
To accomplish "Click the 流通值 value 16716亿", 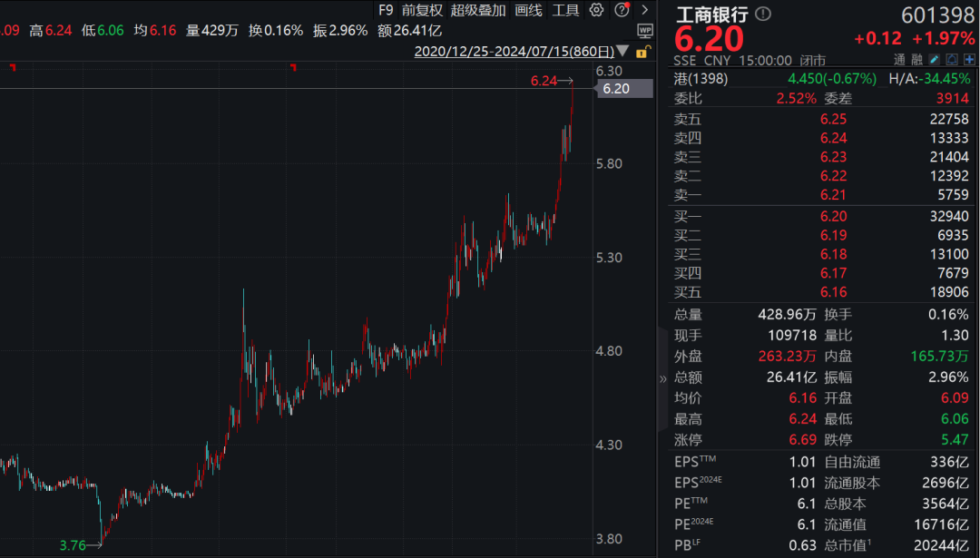I will (942, 524).
